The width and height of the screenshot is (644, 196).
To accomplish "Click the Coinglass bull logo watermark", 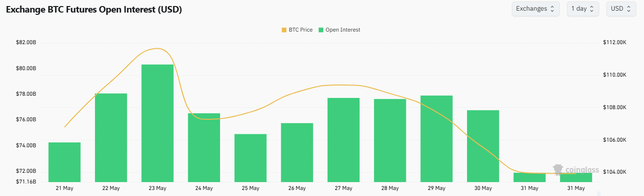I will pyautogui.click(x=558, y=170).
